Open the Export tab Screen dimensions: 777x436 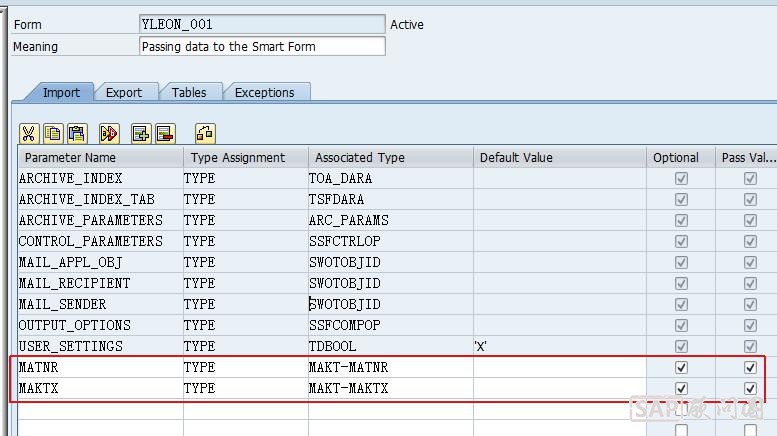coord(124,93)
